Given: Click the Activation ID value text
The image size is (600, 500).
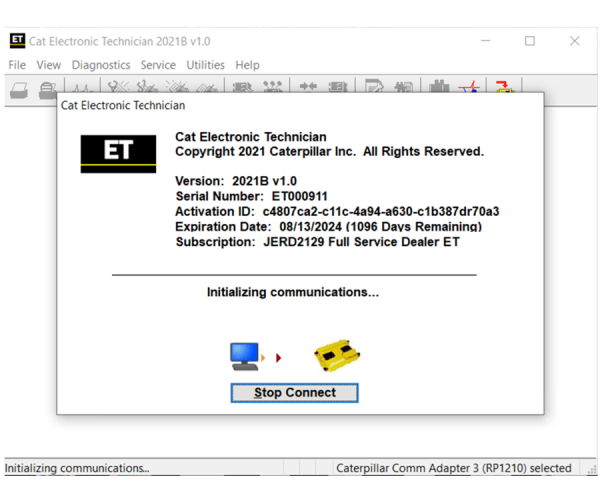Looking at the screenshot, I should 381,212.
